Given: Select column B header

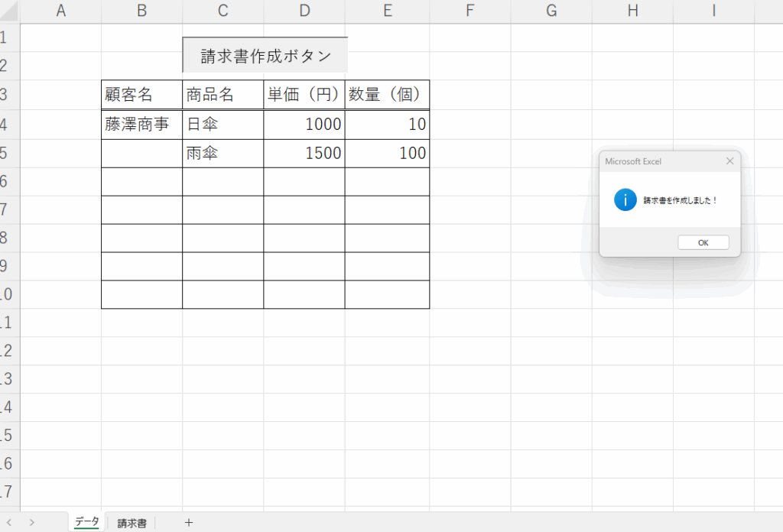Looking at the screenshot, I should pyautogui.click(x=141, y=11).
